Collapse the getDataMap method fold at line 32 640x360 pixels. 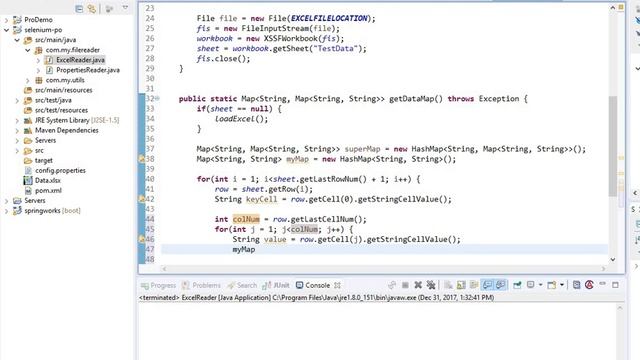(x=158, y=98)
